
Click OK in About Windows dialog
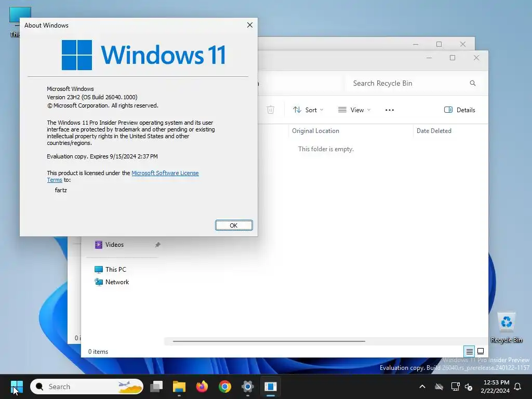pyautogui.click(x=234, y=225)
